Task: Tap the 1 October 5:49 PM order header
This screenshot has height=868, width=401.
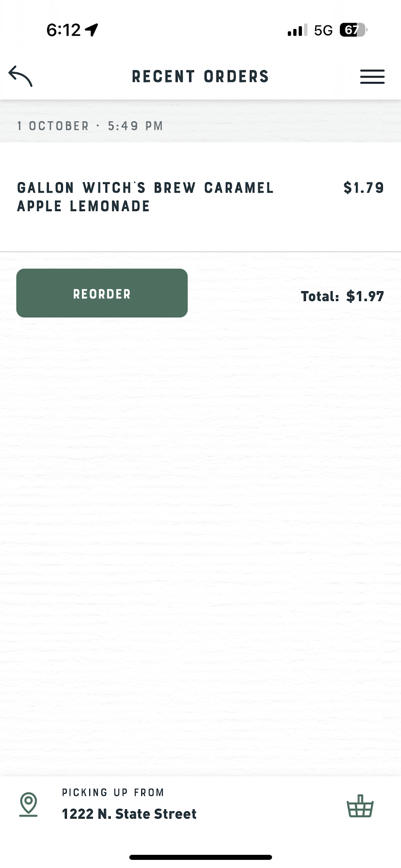Action: coord(90,126)
